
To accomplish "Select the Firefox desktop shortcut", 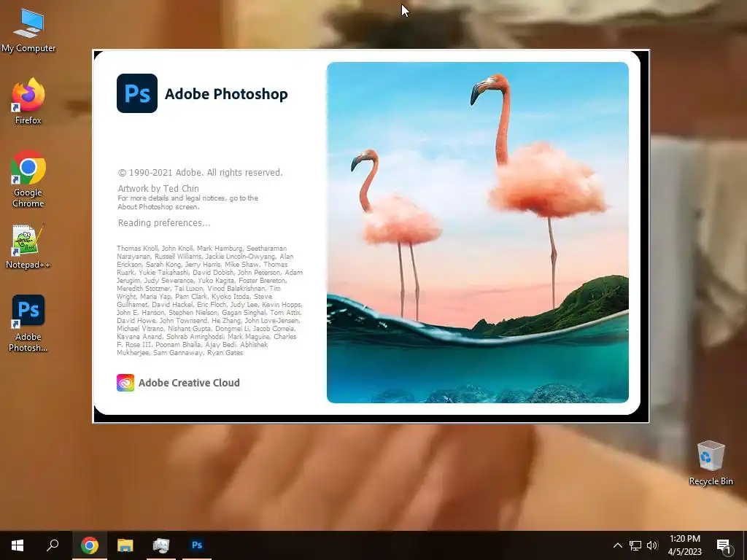I will tap(28, 101).
